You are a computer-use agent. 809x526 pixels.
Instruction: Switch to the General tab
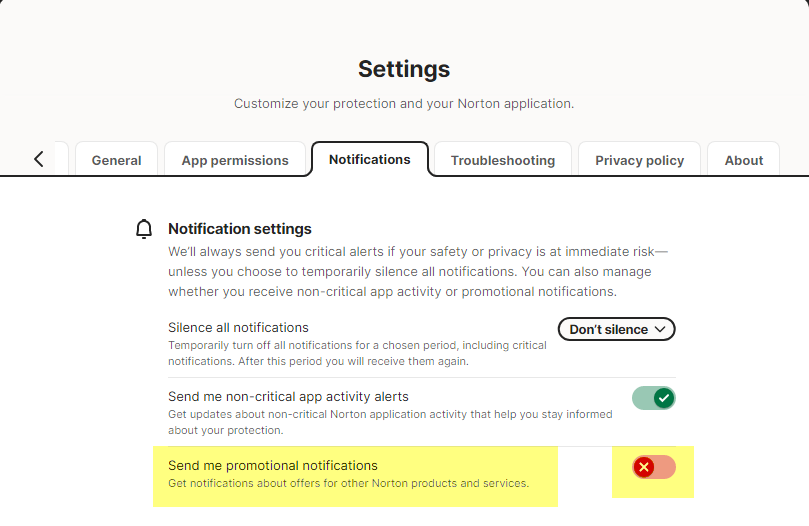pyautogui.click(x=117, y=160)
